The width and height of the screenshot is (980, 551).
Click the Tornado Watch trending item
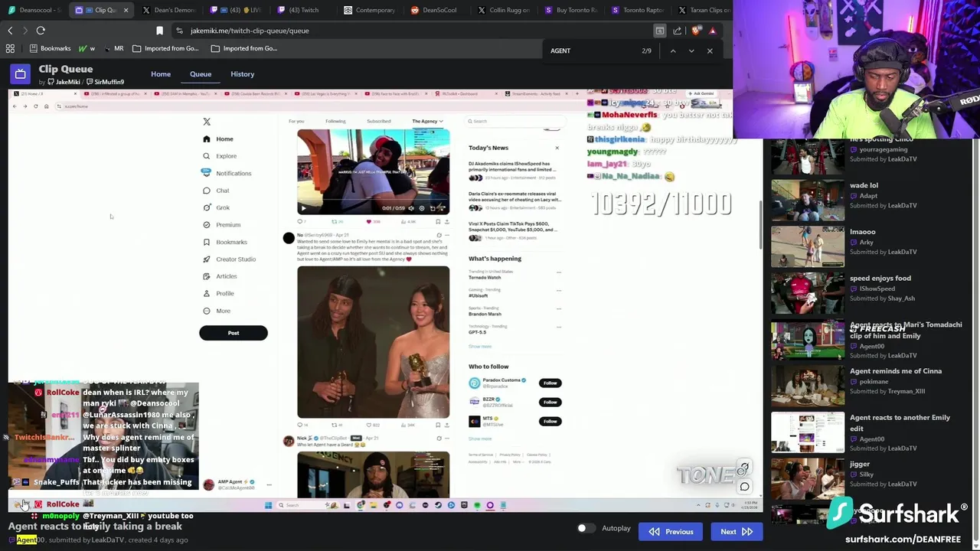point(485,277)
